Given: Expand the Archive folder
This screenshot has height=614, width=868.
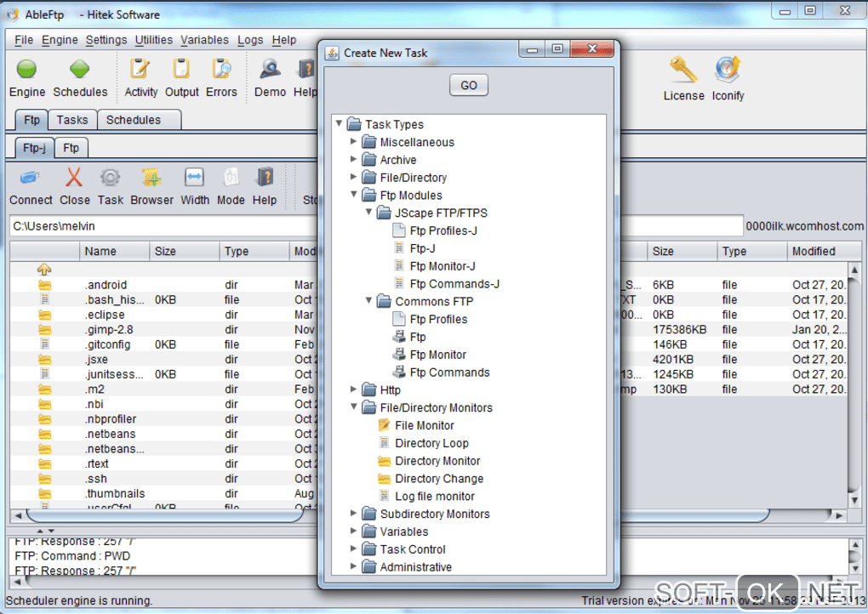Looking at the screenshot, I should [x=354, y=159].
